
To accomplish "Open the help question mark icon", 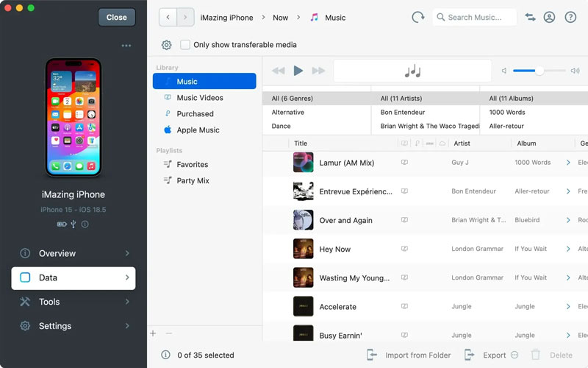I will tap(570, 17).
